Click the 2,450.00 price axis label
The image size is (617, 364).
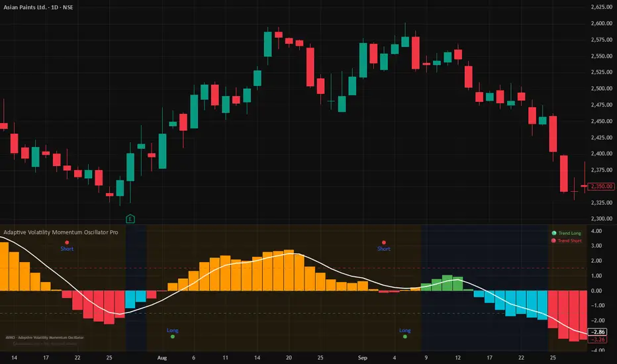602,121
